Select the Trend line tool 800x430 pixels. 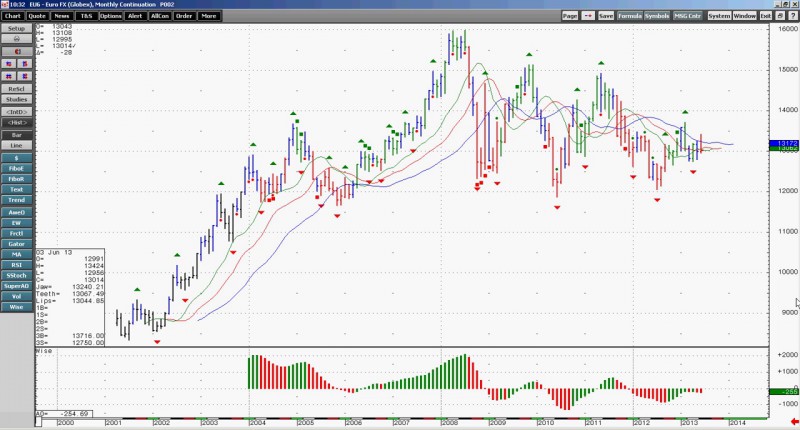(x=16, y=200)
